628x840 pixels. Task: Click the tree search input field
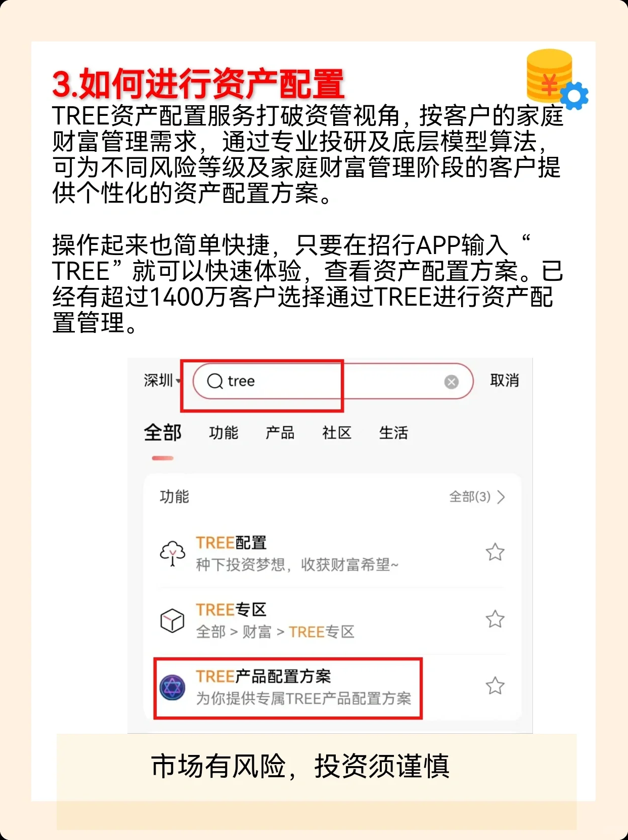[333, 381]
